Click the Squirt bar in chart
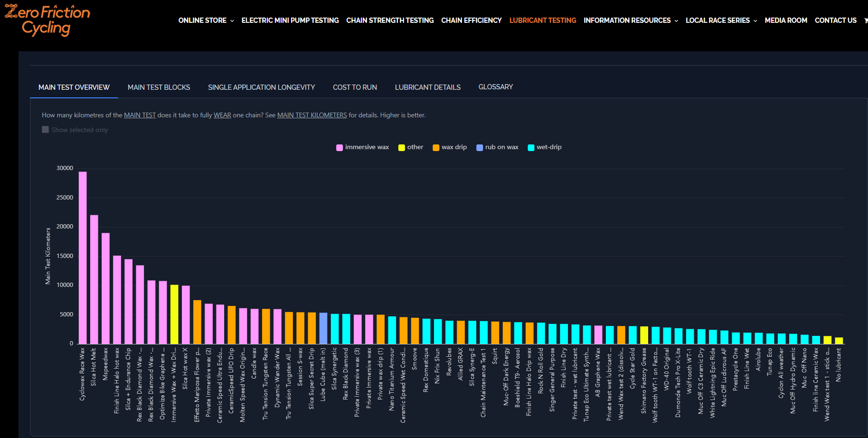 click(x=495, y=333)
